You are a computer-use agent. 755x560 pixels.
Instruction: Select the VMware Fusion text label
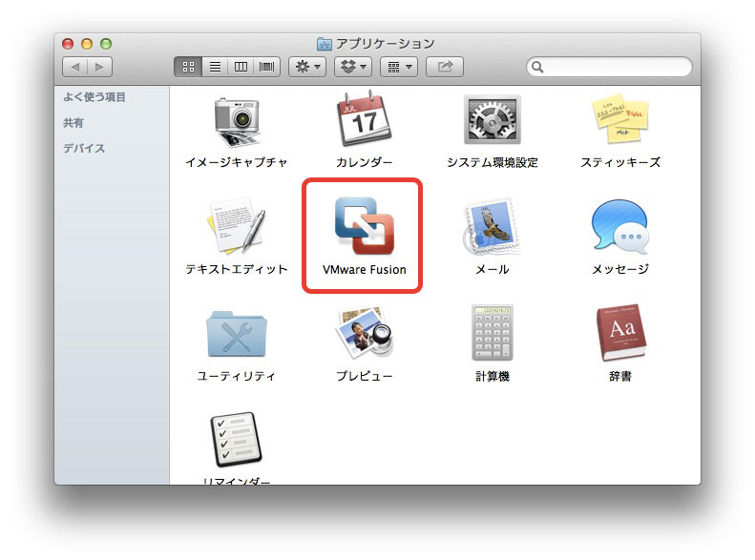tap(365, 269)
